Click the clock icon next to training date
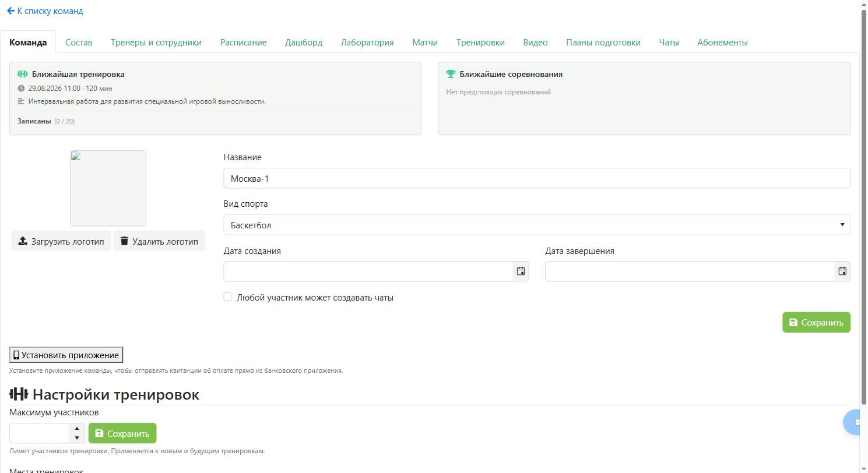The height and width of the screenshot is (473, 868). (x=21, y=89)
